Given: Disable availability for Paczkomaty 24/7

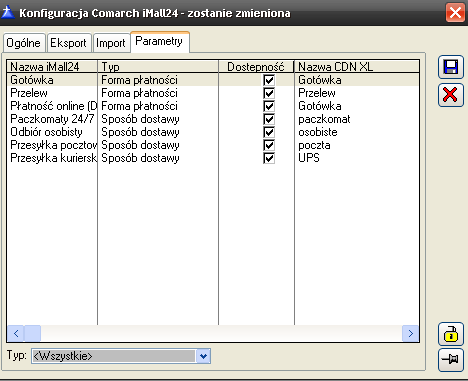Looking at the screenshot, I should [x=269, y=119].
